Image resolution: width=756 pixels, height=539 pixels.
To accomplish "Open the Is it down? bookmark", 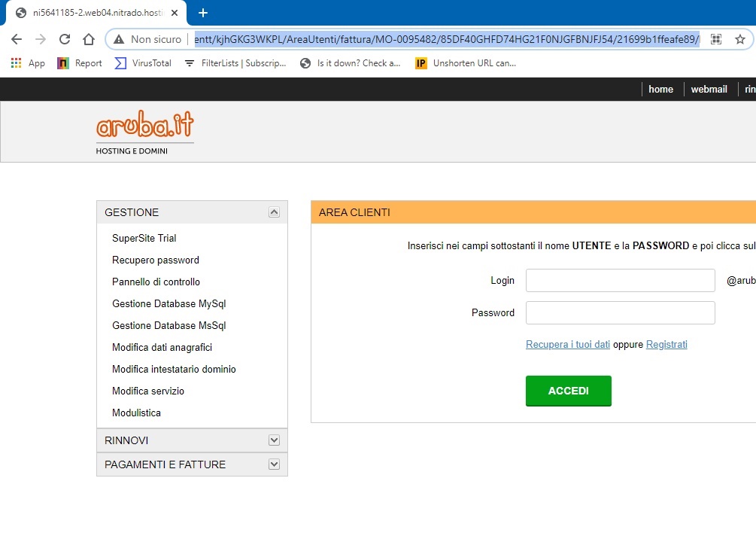I will point(350,63).
